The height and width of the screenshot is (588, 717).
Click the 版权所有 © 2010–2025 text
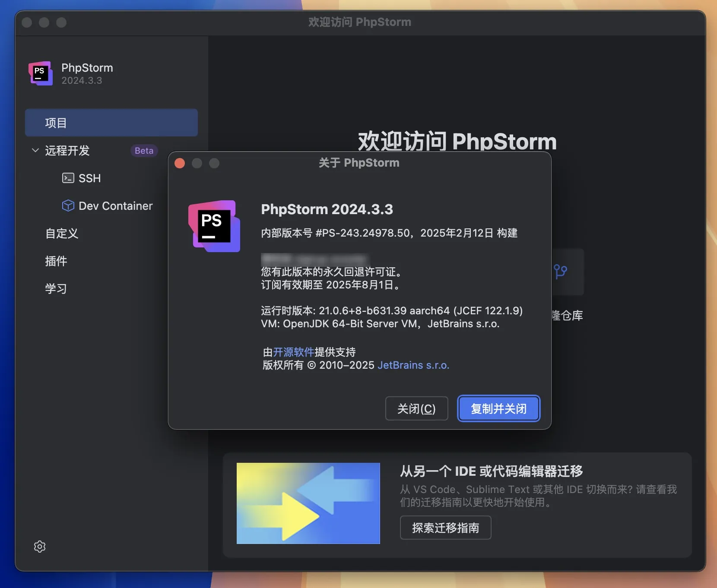click(x=318, y=365)
